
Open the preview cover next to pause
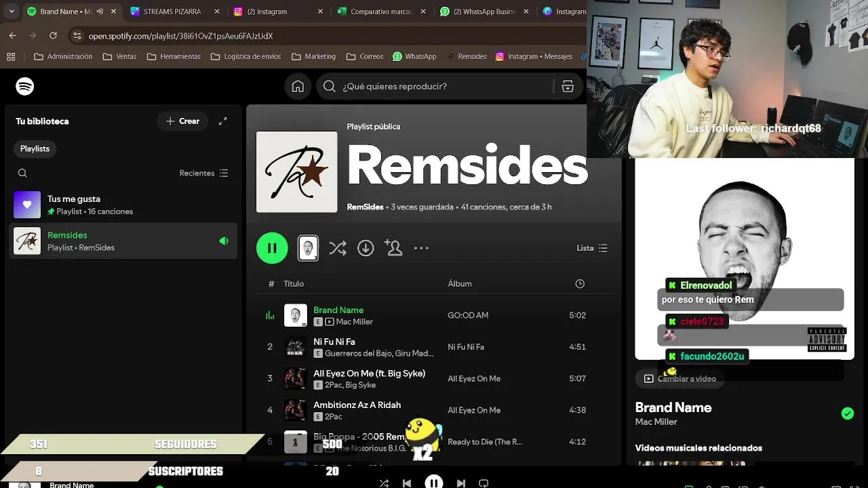pos(309,248)
